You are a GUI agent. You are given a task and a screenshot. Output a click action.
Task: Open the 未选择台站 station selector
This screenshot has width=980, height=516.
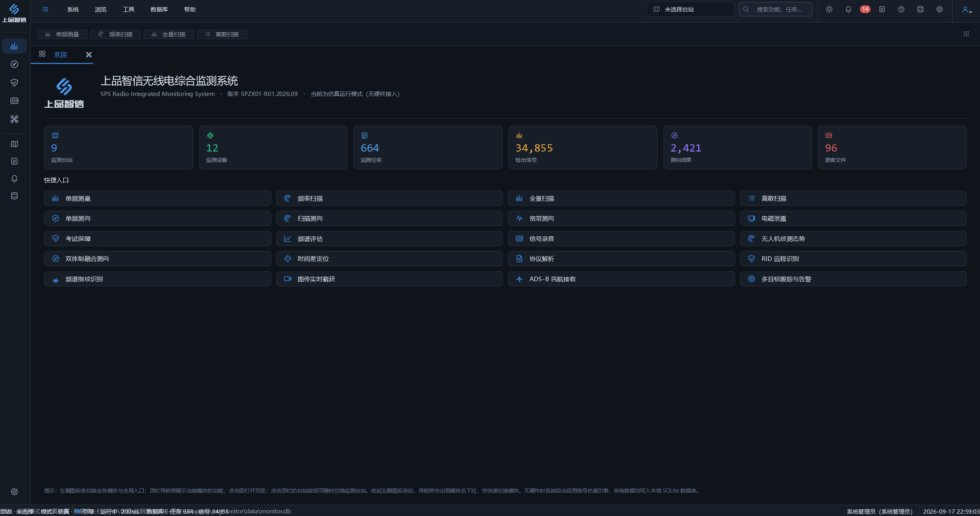click(x=690, y=9)
